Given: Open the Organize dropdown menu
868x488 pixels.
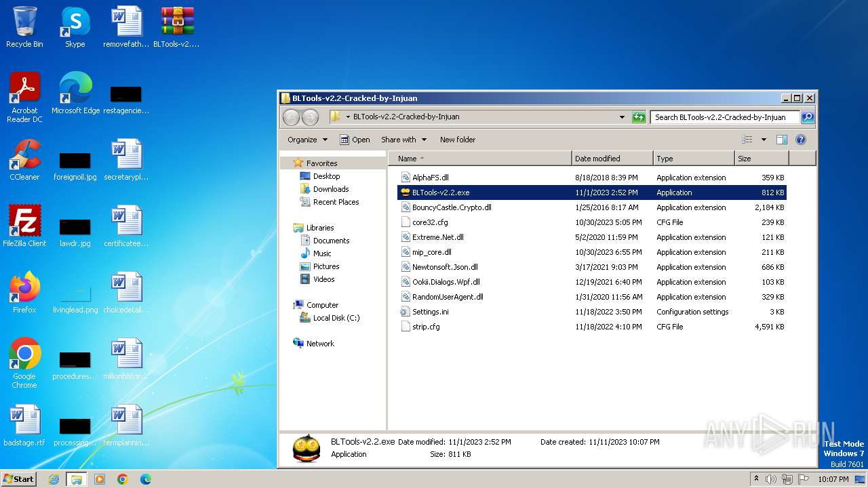Looking at the screenshot, I should click(x=307, y=140).
